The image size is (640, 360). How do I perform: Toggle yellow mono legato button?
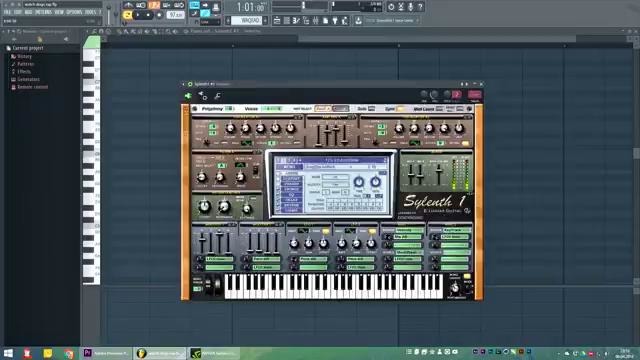pyautogui.click(x=467, y=277)
